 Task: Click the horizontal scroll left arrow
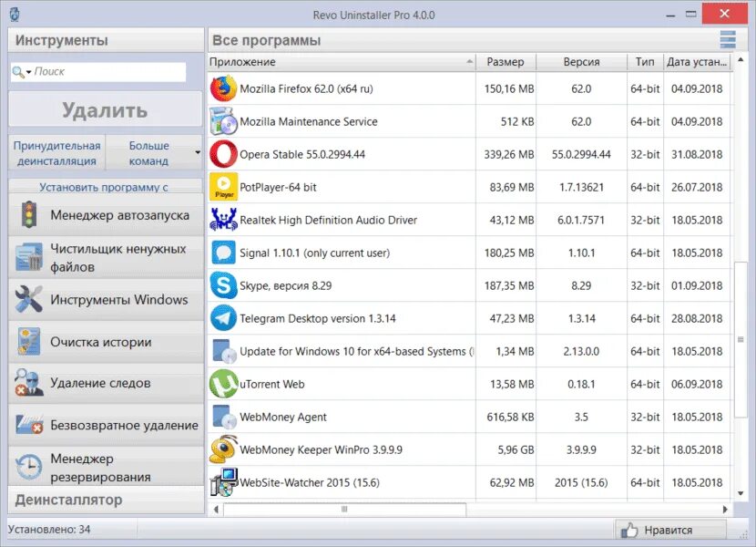tap(216, 509)
